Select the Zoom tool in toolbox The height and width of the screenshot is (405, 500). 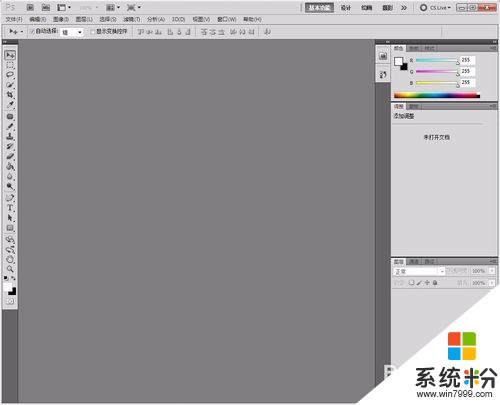coord(10,269)
